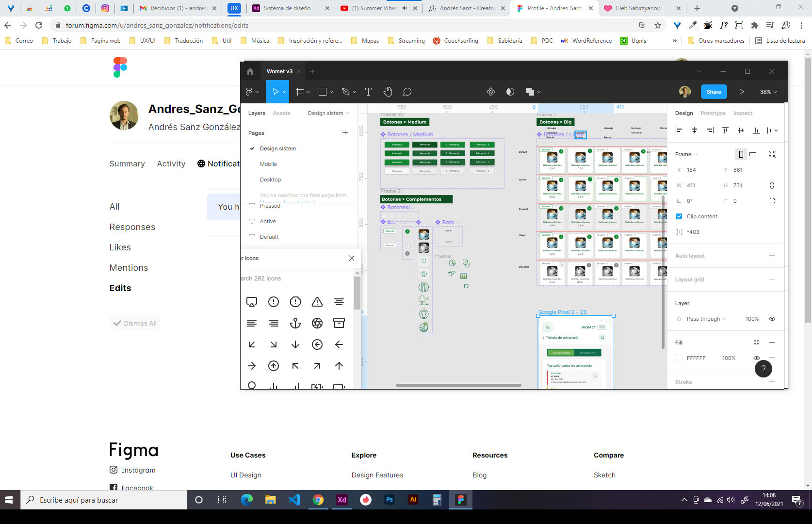The width and height of the screenshot is (812, 524).
Task: Toggle layer visibility eye icon
Action: (x=772, y=319)
